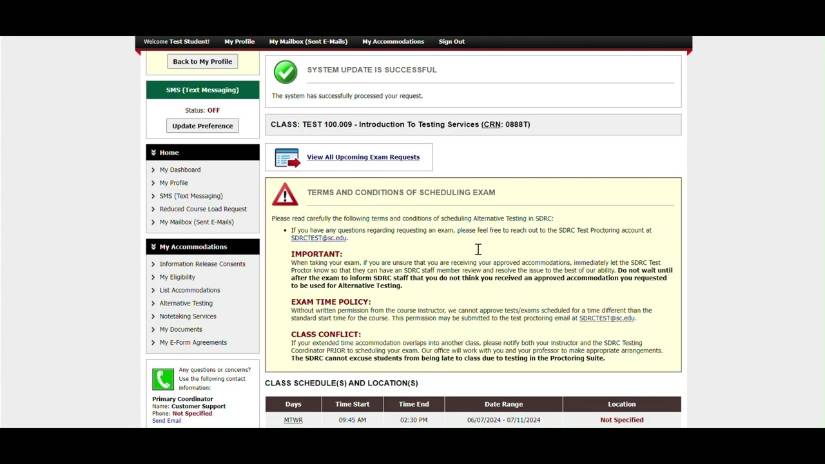Click the green phone contact icon

tap(163, 379)
